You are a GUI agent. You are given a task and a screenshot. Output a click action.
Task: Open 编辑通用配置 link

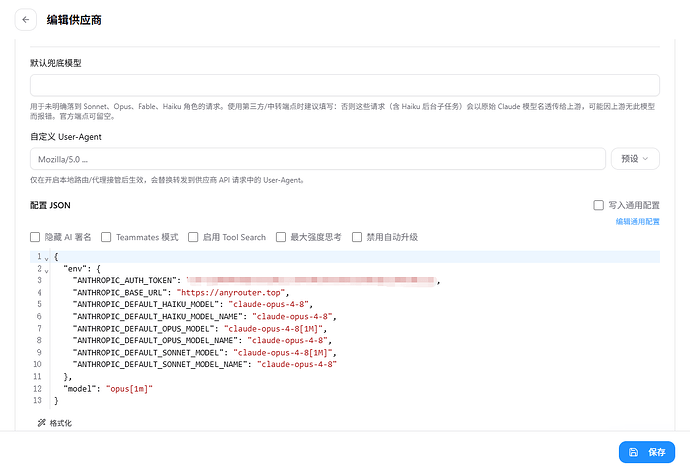point(637,221)
